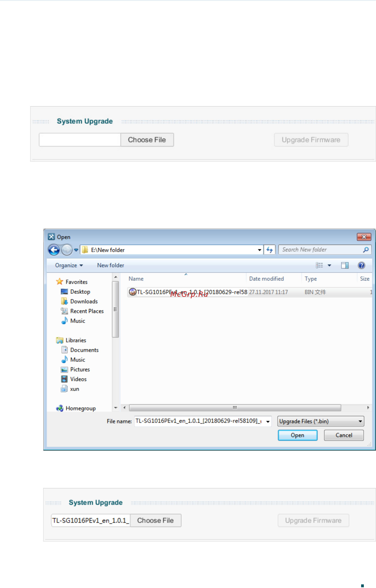
Task: Click New folder in the toolbar
Action: [x=111, y=265]
